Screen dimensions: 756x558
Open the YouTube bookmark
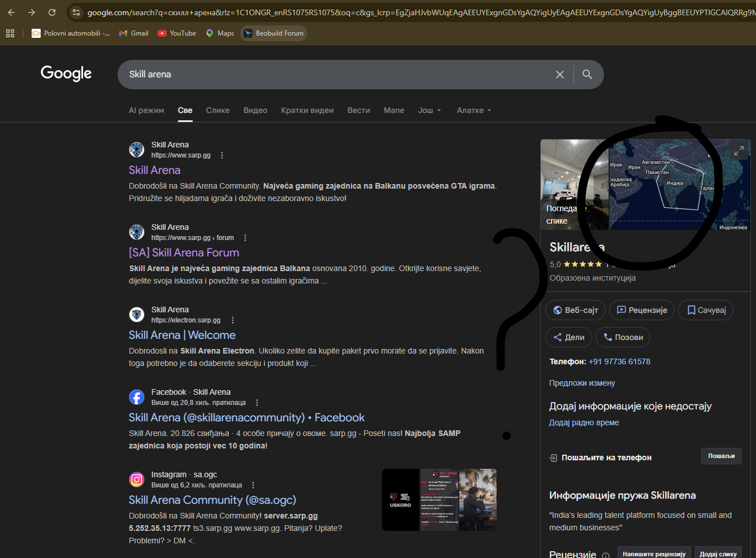point(177,33)
